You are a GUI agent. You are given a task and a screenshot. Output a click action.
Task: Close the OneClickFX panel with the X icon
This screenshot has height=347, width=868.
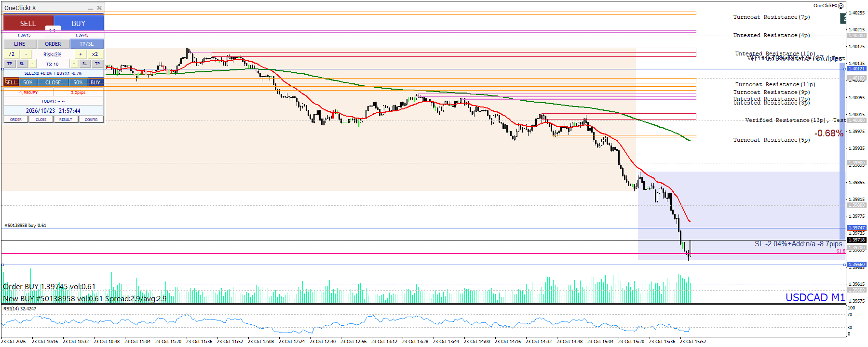click(99, 8)
